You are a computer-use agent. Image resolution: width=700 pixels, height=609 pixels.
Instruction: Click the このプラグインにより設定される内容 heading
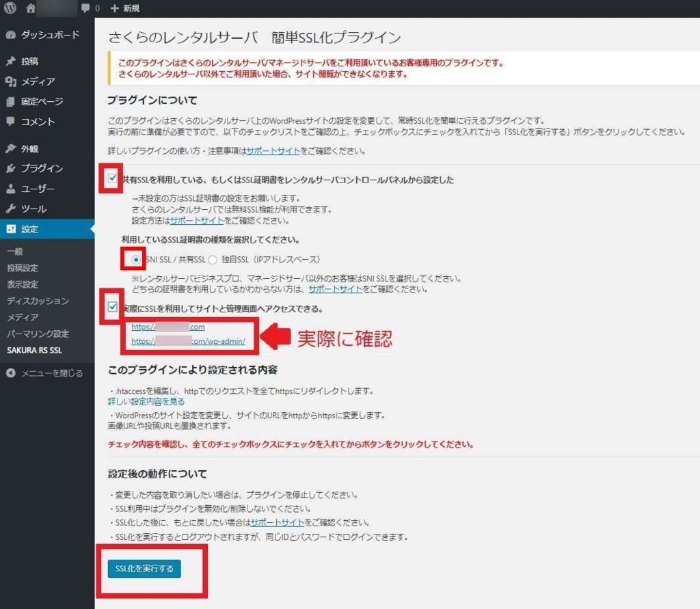coord(193,370)
